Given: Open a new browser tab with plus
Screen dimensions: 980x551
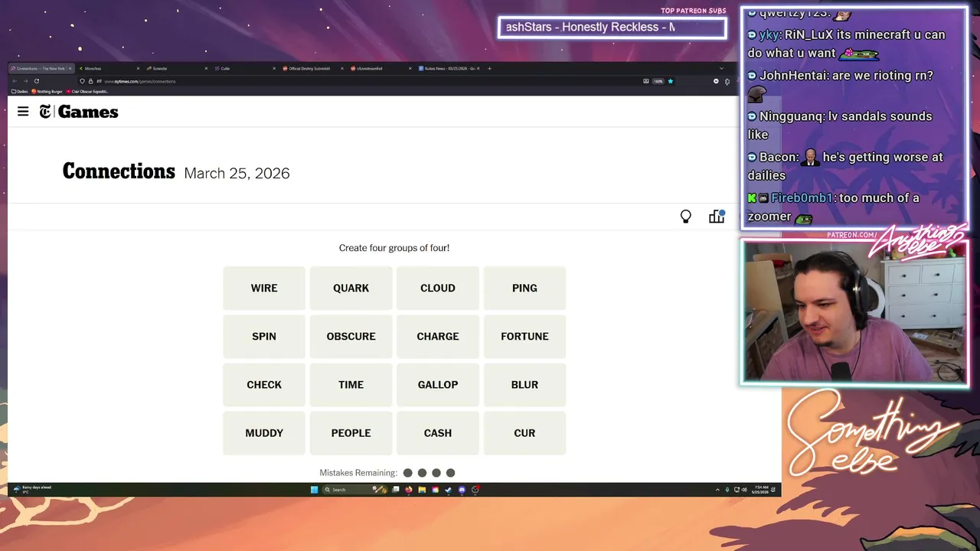Looking at the screenshot, I should pos(490,68).
